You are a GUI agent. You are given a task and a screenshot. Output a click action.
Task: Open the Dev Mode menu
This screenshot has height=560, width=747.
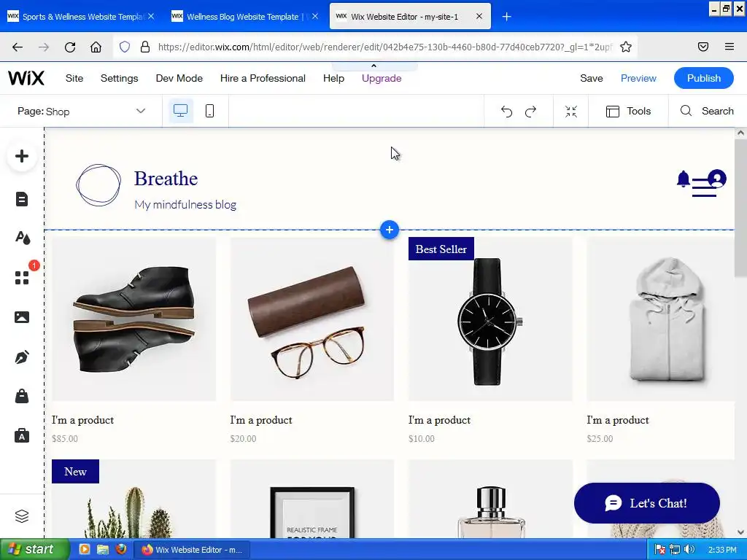coord(179,78)
